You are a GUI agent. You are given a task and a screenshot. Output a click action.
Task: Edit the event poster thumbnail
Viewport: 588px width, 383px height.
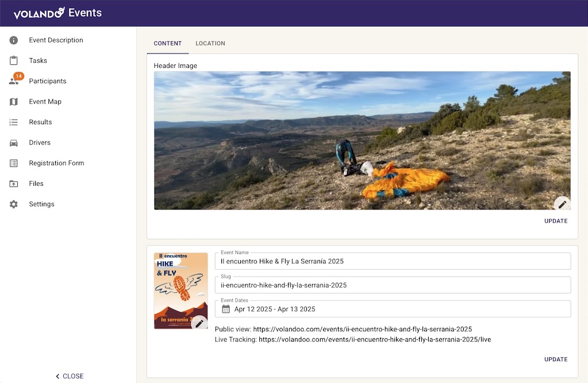[199, 323]
